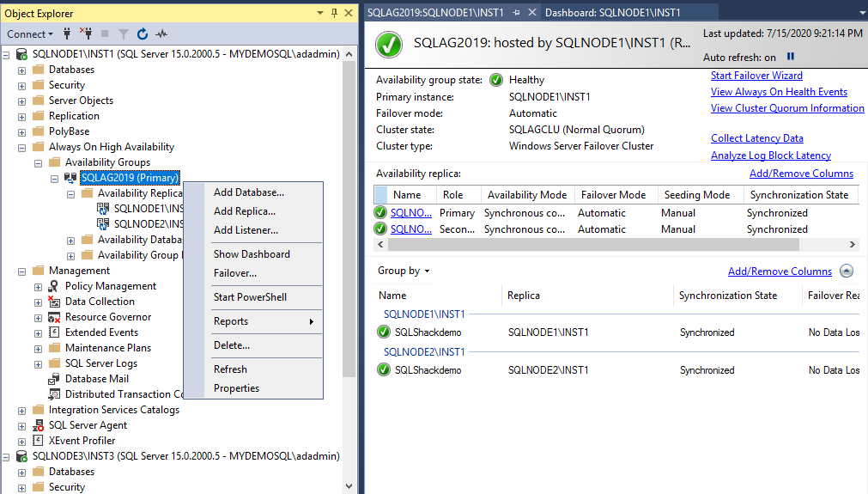Select Start PowerShell in context menu
This screenshot has width=868, height=494.
click(253, 297)
